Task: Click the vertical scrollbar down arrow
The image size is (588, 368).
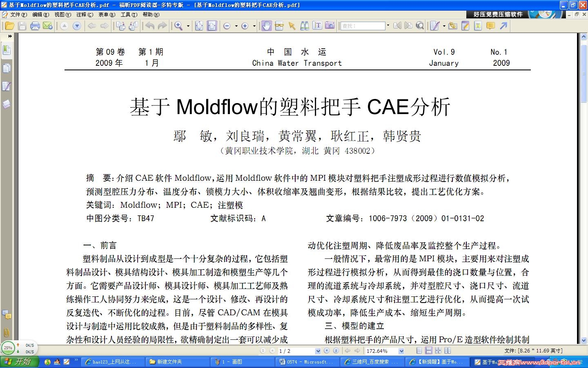Action: click(584, 341)
